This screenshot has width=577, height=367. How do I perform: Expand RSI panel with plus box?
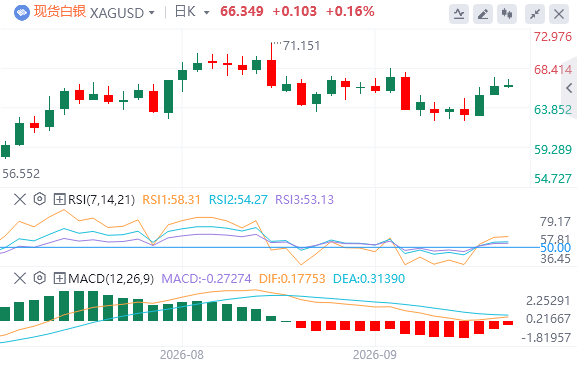59,200
